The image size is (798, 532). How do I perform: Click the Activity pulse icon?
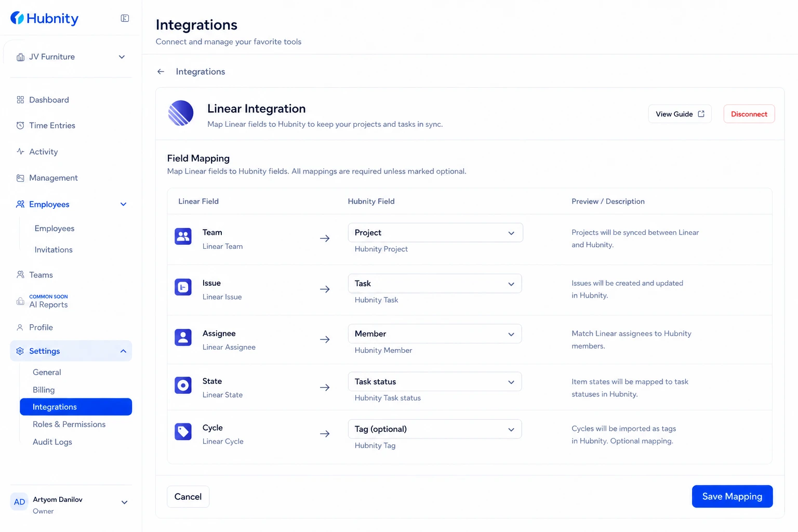20,151
